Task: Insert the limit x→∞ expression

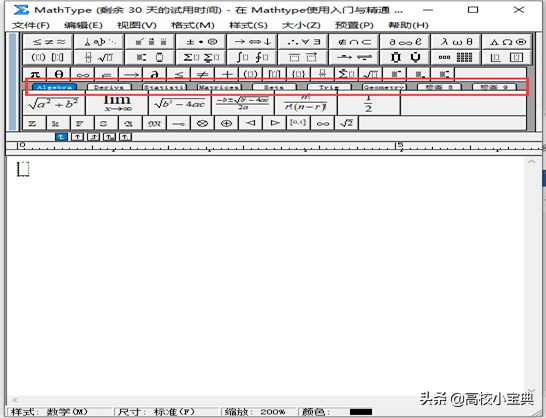Action: pos(117,104)
